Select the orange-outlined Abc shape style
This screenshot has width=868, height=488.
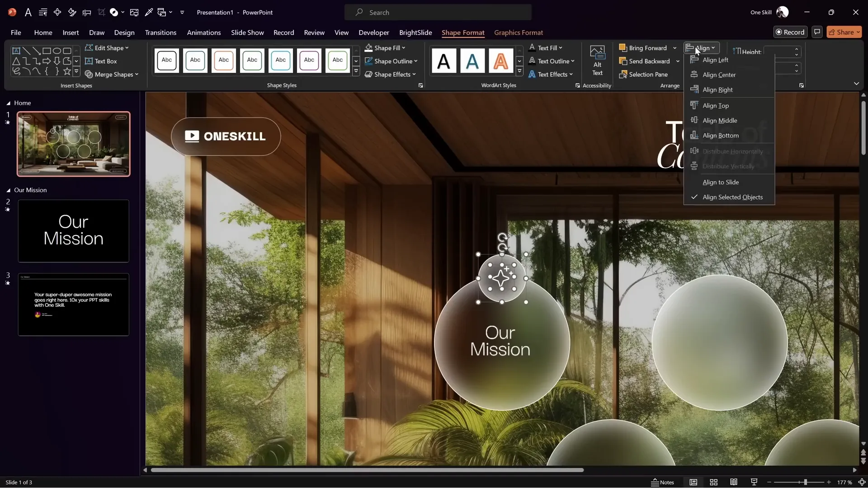[224, 60]
